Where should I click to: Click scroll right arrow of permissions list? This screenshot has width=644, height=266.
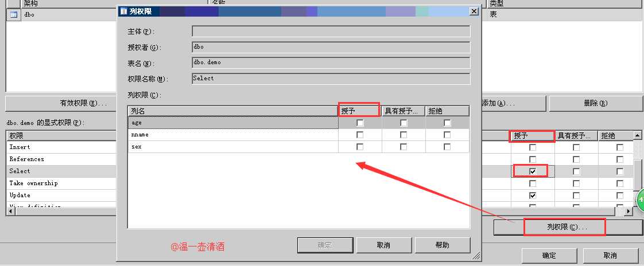point(628,211)
